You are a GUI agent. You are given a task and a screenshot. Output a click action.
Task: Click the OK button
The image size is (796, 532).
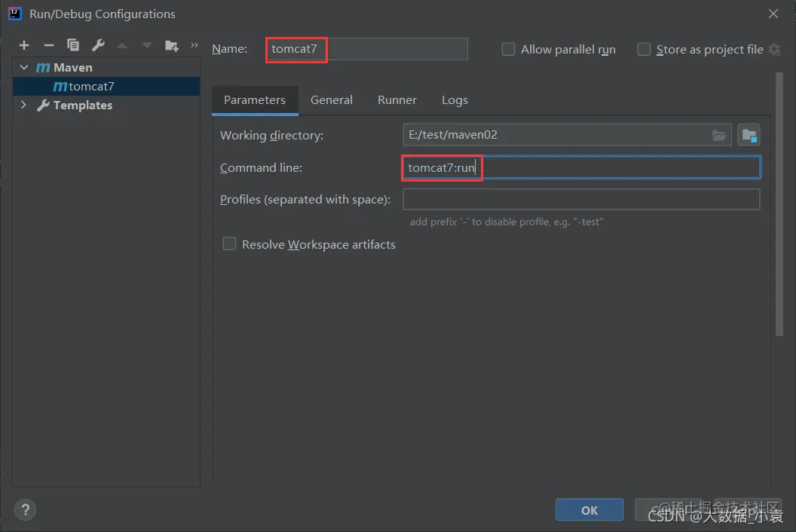click(x=589, y=509)
